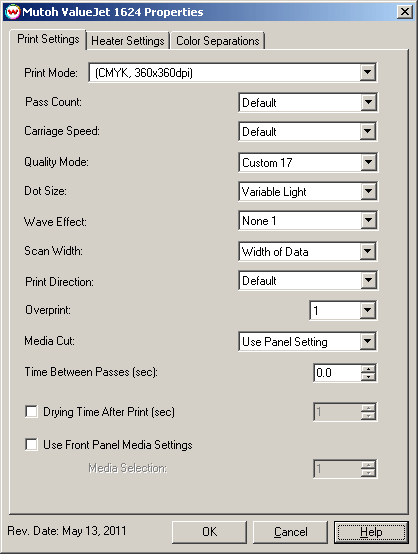Click the Help button
Screen dimensions: 418x554
(x=371, y=532)
